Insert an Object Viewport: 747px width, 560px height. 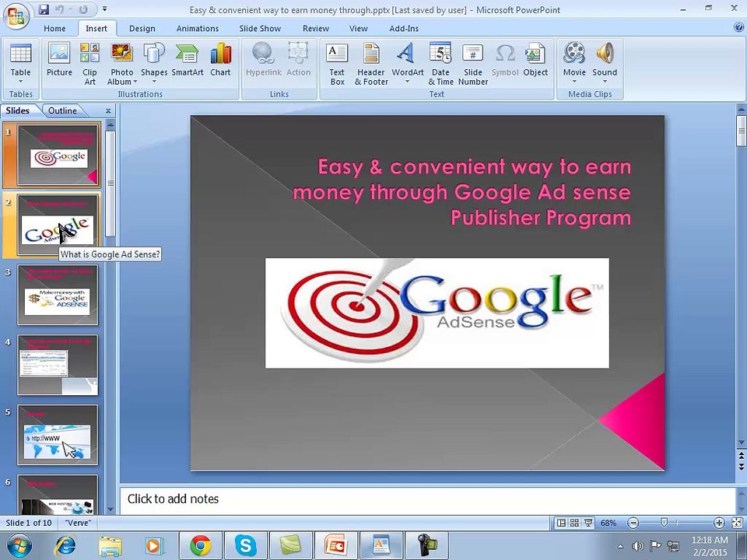click(535, 60)
